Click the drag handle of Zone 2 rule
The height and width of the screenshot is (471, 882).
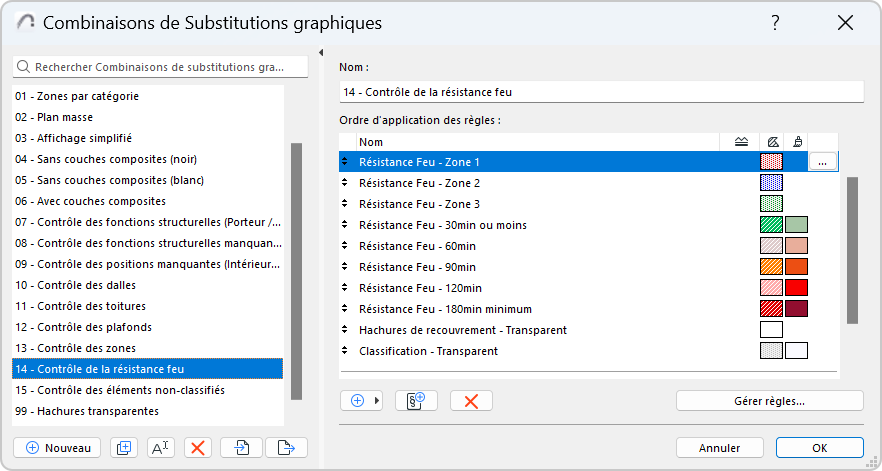pyautogui.click(x=346, y=183)
